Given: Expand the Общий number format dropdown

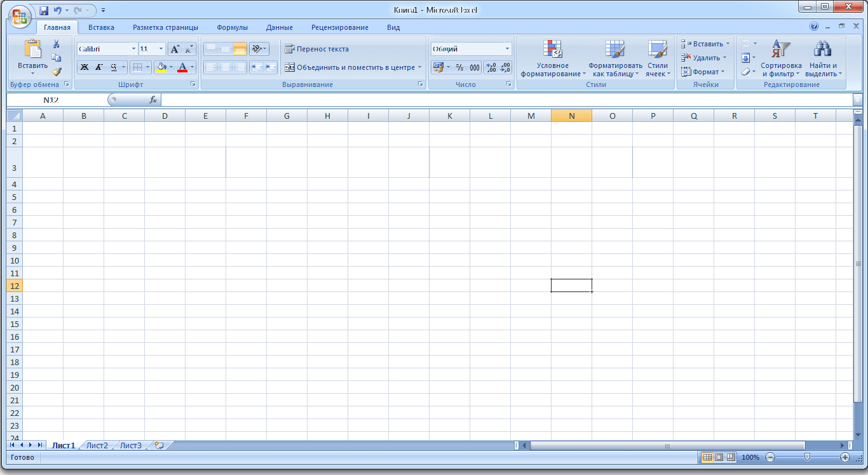Looking at the screenshot, I should (x=507, y=49).
